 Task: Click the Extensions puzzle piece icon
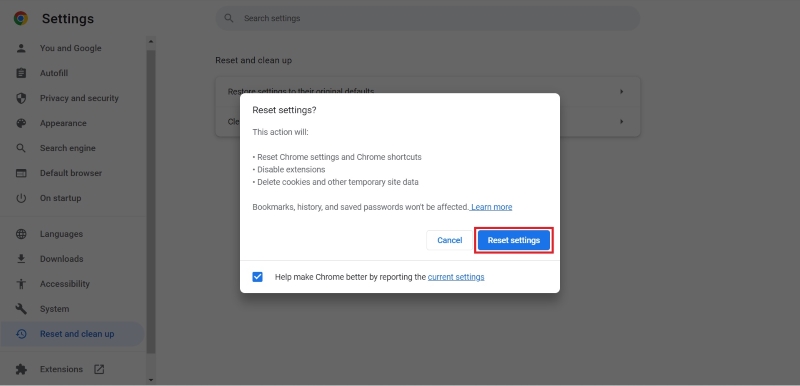point(21,369)
